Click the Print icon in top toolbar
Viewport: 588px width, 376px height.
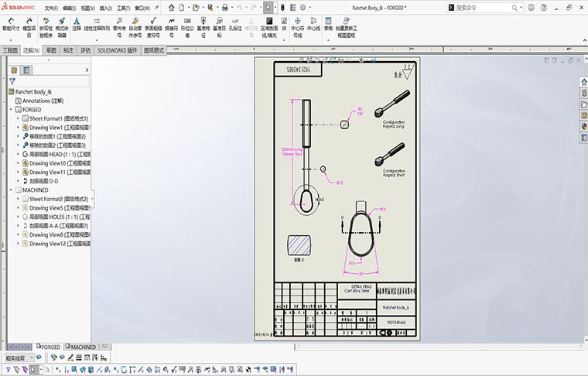point(225,7)
